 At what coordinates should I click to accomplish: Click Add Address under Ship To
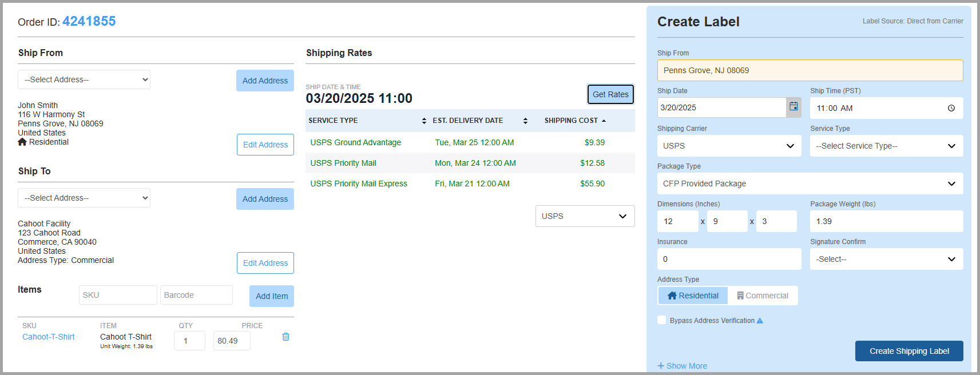[x=265, y=199]
